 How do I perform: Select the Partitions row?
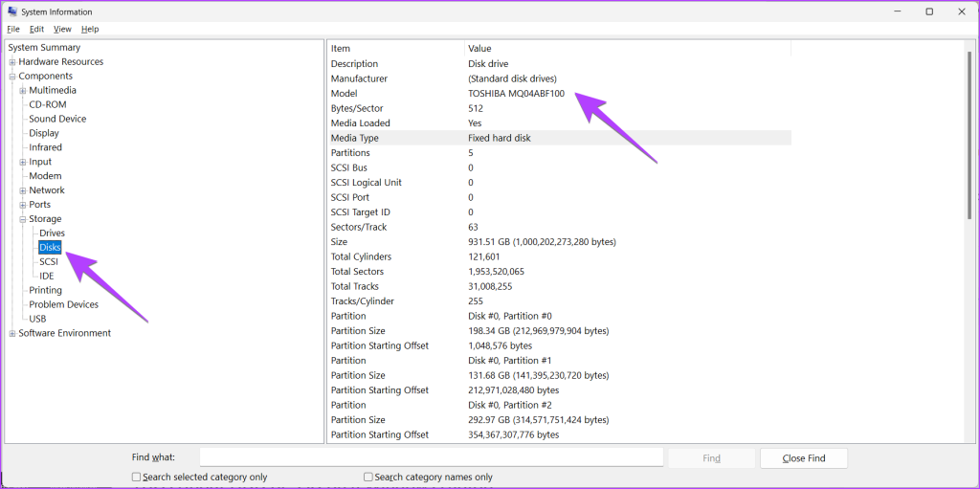pyautogui.click(x=559, y=153)
